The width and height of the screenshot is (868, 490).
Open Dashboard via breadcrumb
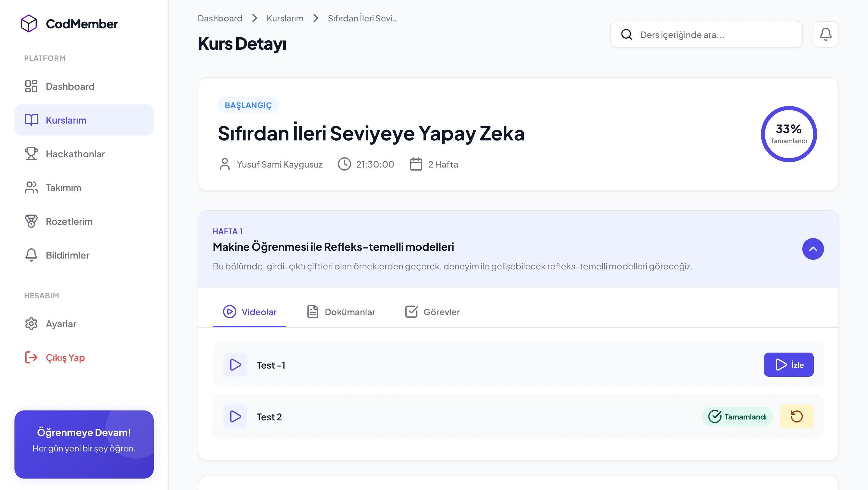click(x=220, y=18)
